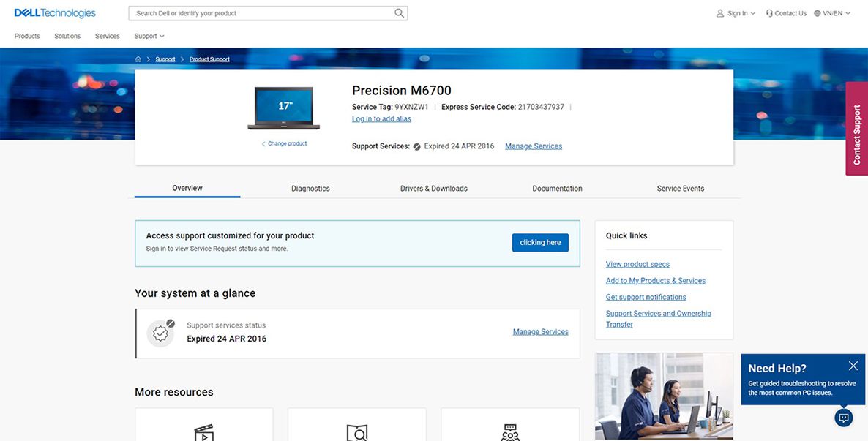
Task: Click the search magnifying glass icon
Action: (398, 12)
